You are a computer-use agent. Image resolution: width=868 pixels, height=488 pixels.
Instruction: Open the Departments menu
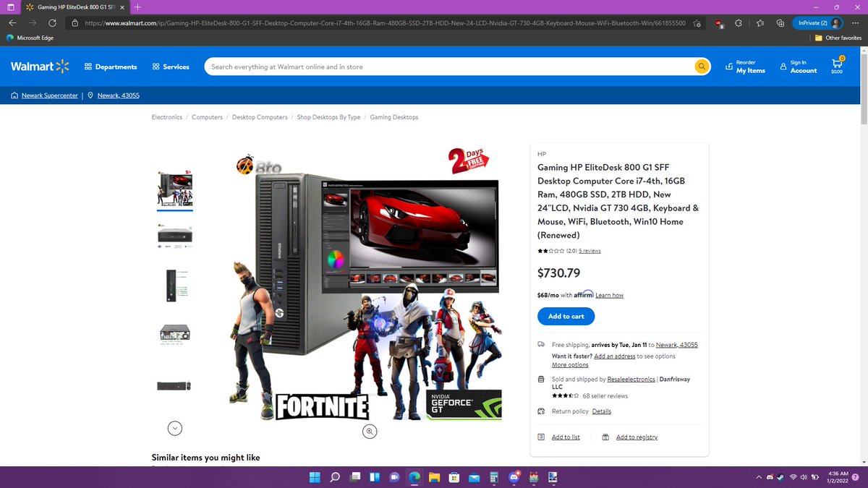(111, 67)
